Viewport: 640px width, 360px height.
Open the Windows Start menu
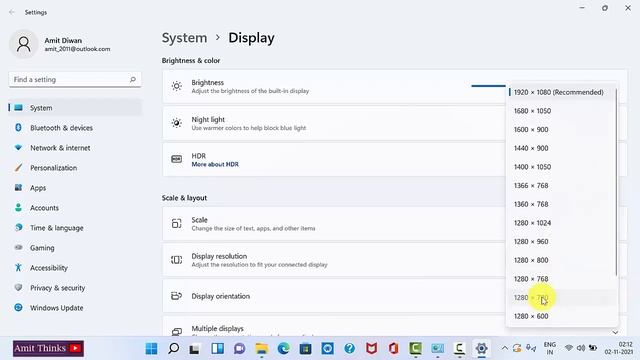click(x=151, y=349)
